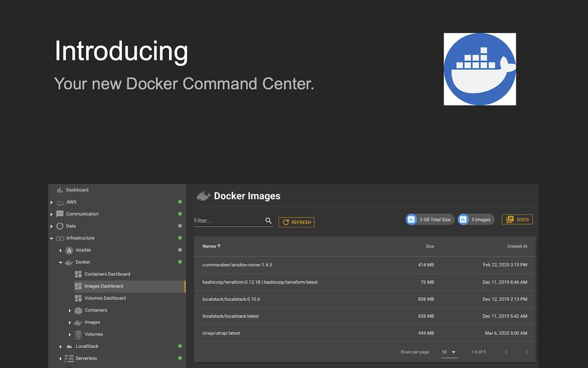This screenshot has width=588, height=368.
Task: Select Images Dashboard in sidebar
Action: [104, 286]
